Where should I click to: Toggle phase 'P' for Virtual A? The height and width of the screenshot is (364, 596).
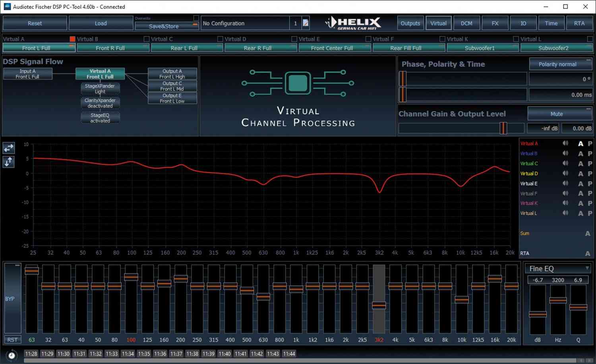tap(590, 144)
